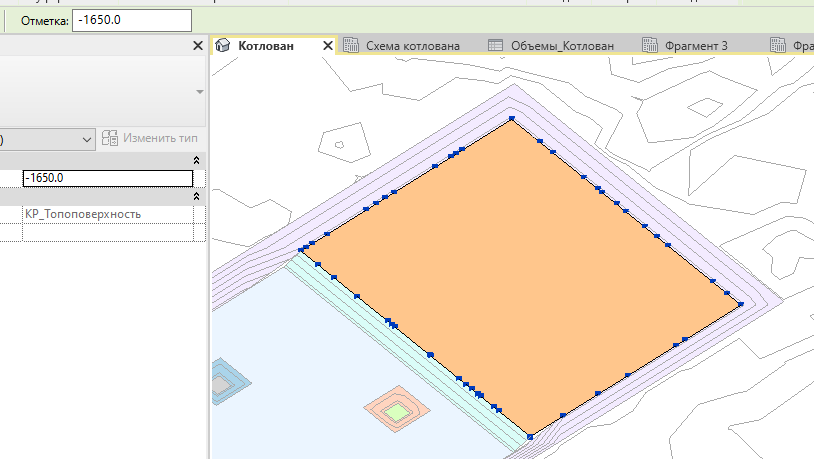
Task: Open the type selector dropdown arrow
Action: pyautogui.click(x=200, y=92)
